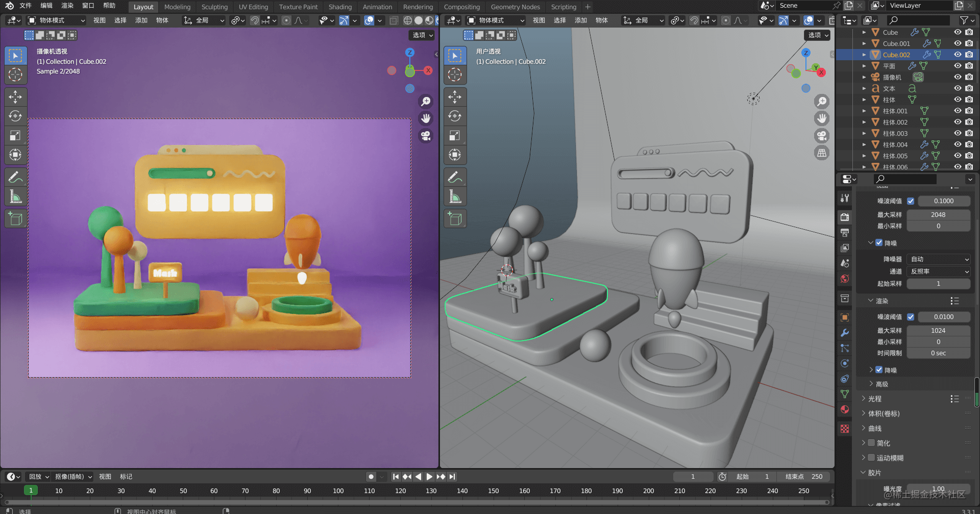This screenshot has width=980, height=514.
Task: Adjust the 曝光度 1.00 slider
Action: (938, 489)
